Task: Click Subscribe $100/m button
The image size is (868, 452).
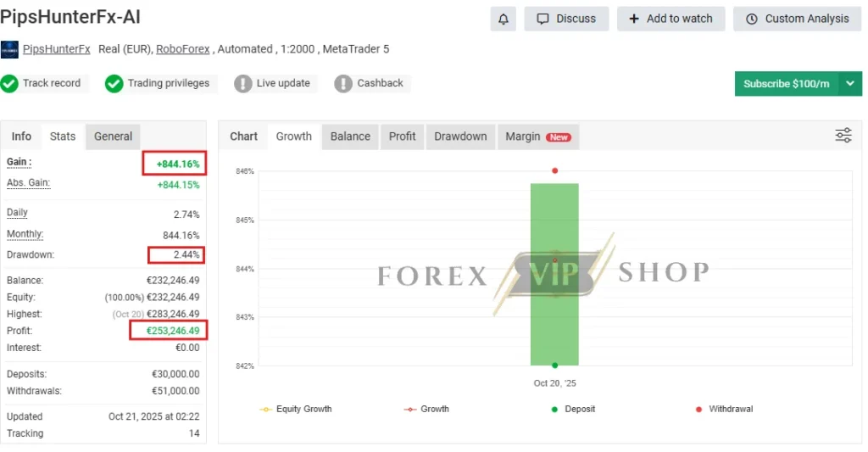Action: [x=787, y=84]
